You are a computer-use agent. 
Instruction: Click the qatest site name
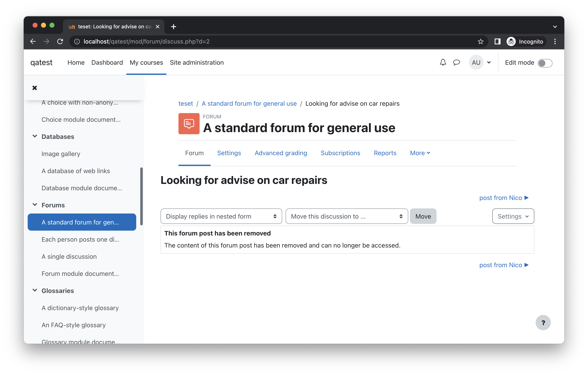[x=41, y=62]
